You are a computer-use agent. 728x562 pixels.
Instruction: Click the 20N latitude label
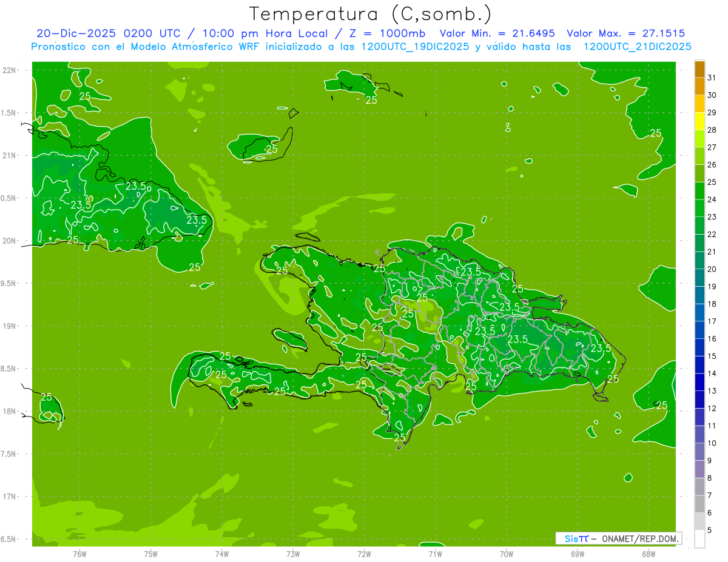coord(10,241)
